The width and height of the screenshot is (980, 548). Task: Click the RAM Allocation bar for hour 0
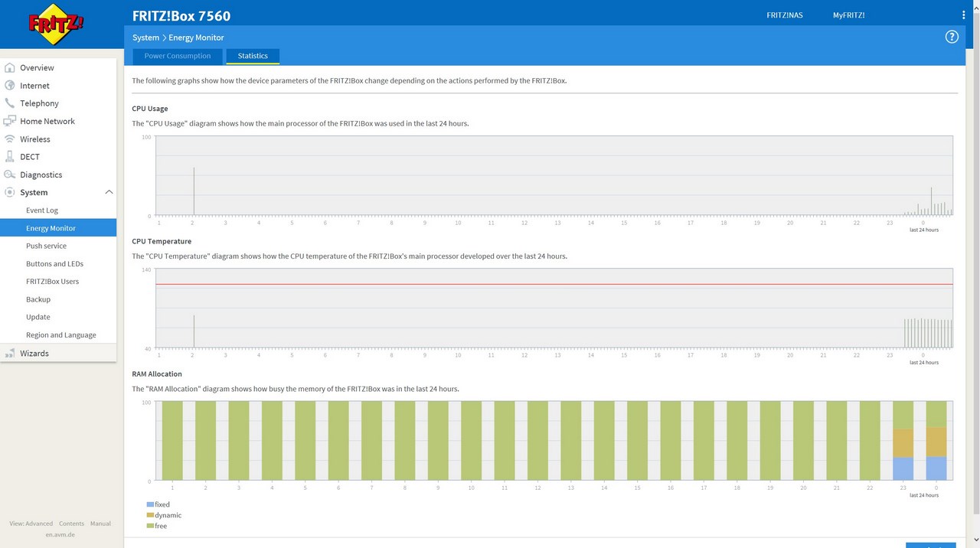click(936, 440)
